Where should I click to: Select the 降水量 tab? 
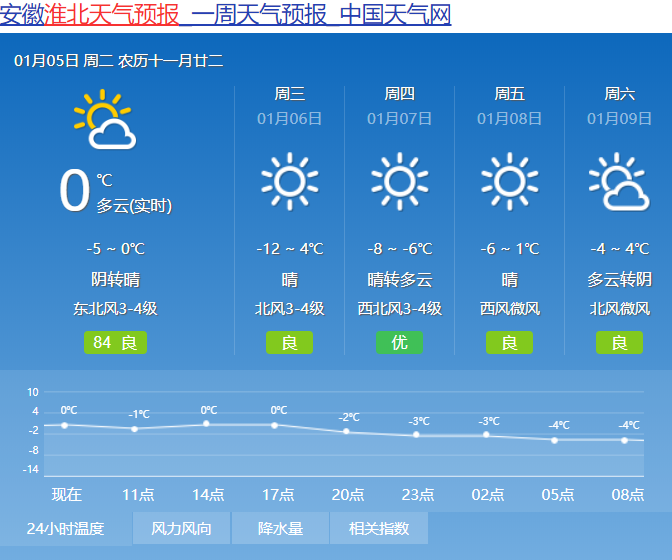280,528
